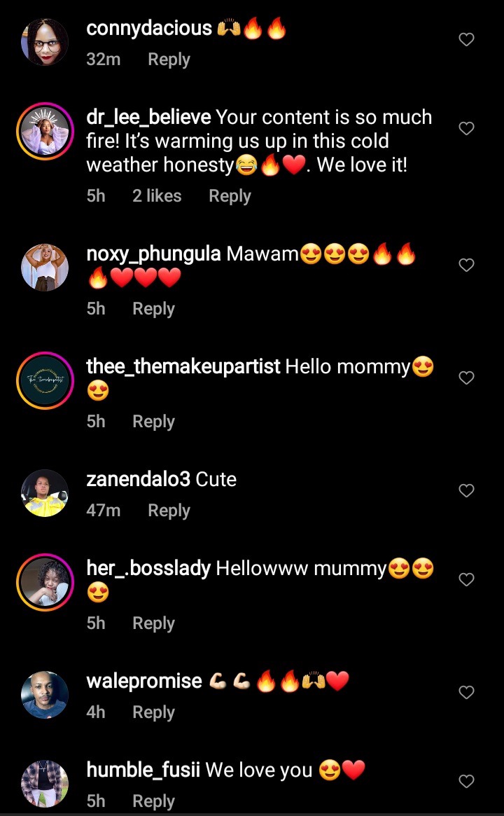The image size is (504, 816).
Task: Tap heart icon beside walepromise comment
Action: [x=467, y=692]
